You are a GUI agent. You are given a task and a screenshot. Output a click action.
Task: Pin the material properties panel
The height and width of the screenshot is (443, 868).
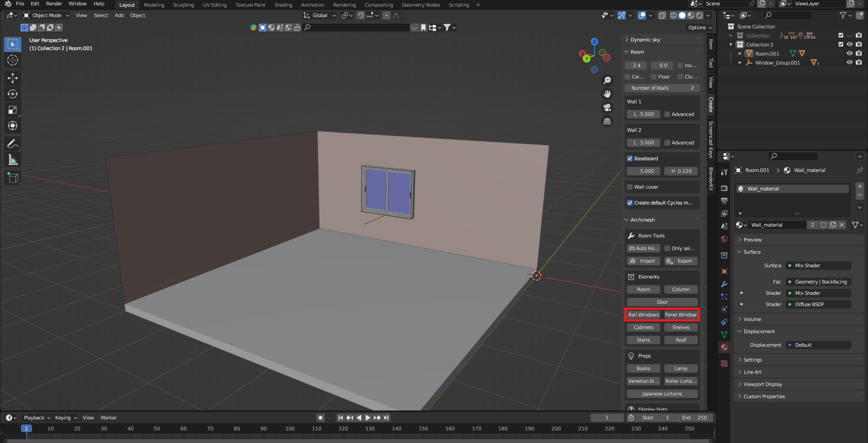click(x=859, y=170)
